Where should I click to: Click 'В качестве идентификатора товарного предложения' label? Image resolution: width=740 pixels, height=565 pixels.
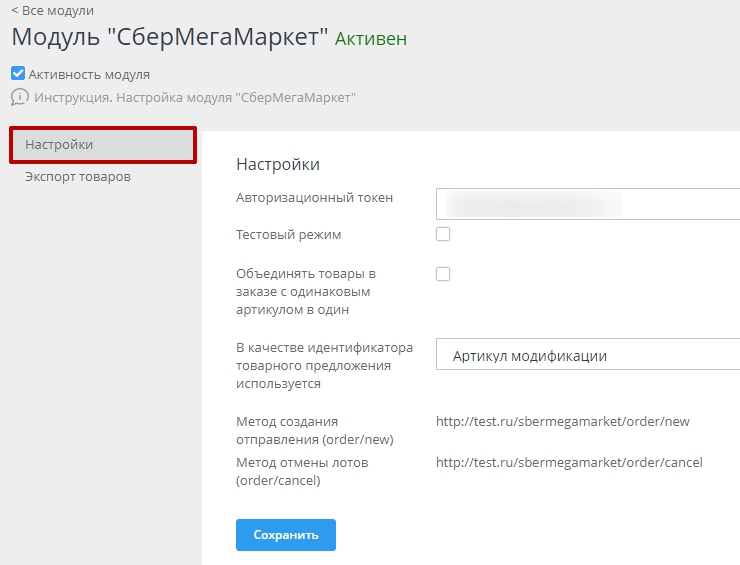coord(324,365)
